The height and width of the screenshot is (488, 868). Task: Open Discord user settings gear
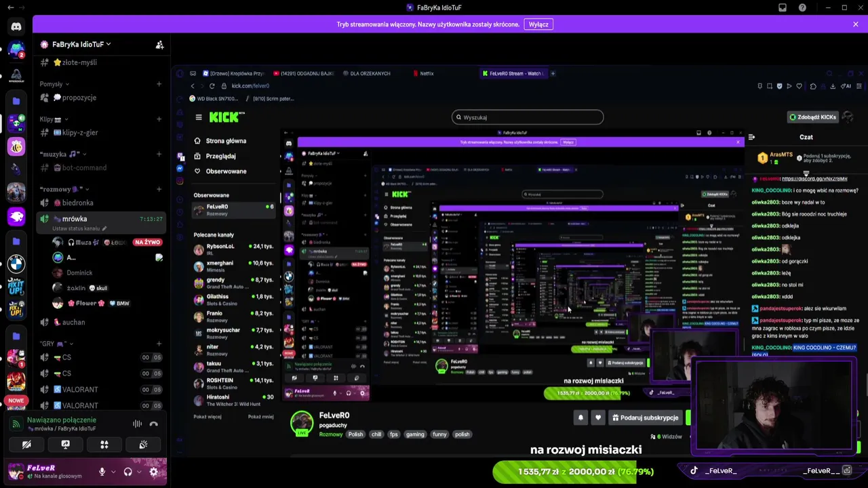(153, 472)
